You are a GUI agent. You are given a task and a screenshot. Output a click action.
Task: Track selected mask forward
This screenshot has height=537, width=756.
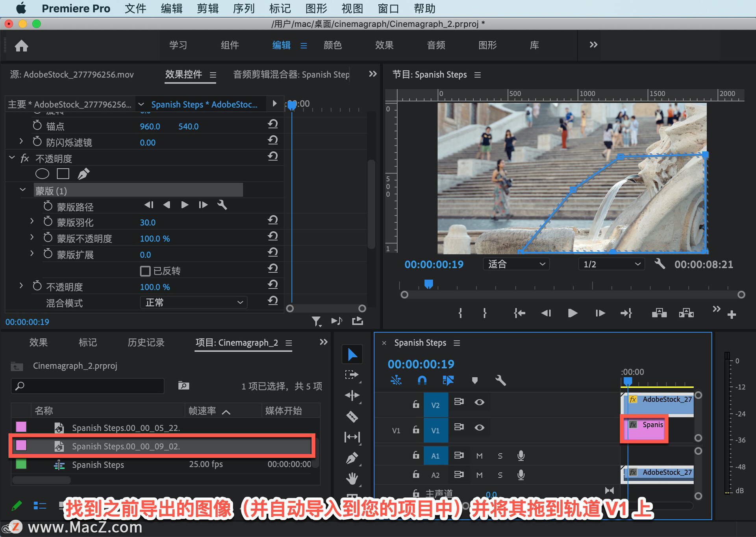(184, 205)
